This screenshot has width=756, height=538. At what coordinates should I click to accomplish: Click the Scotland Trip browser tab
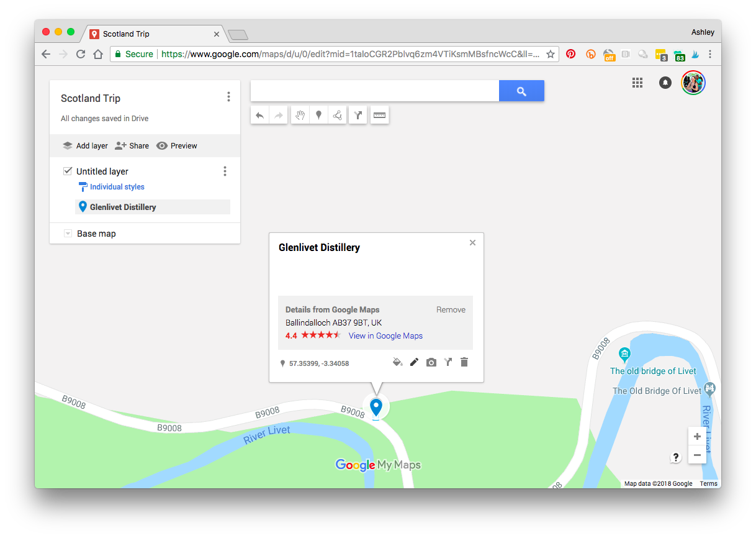(155, 34)
